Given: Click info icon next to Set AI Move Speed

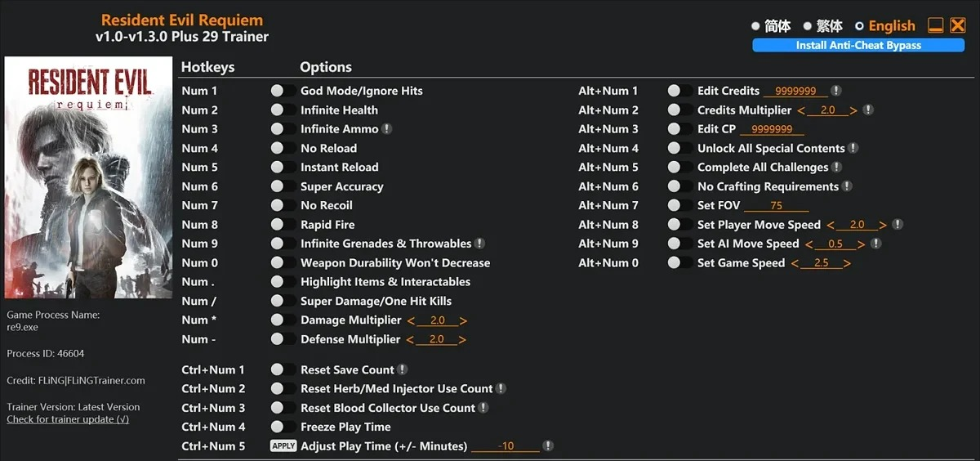Looking at the screenshot, I should pyautogui.click(x=876, y=244).
